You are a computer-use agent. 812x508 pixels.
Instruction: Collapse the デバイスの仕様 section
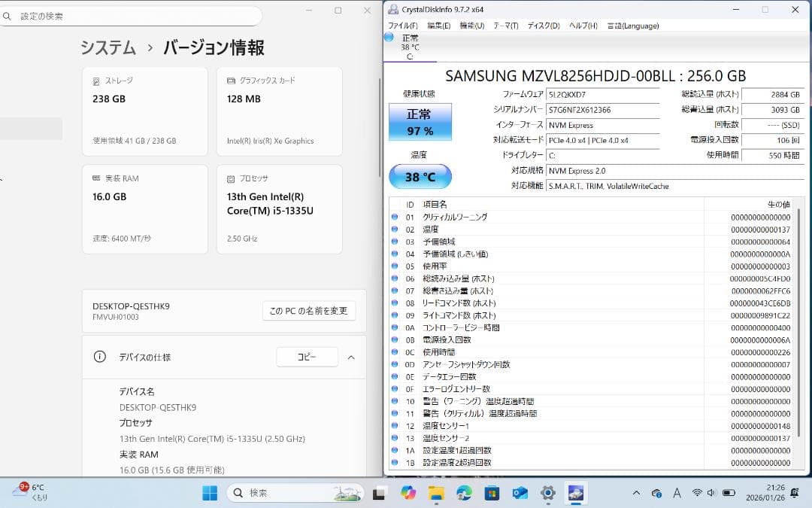click(x=351, y=357)
